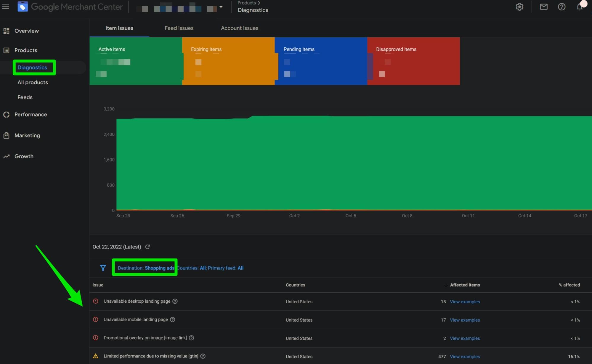Click the Products breadcrumb link
592x364 pixels.
click(247, 3)
